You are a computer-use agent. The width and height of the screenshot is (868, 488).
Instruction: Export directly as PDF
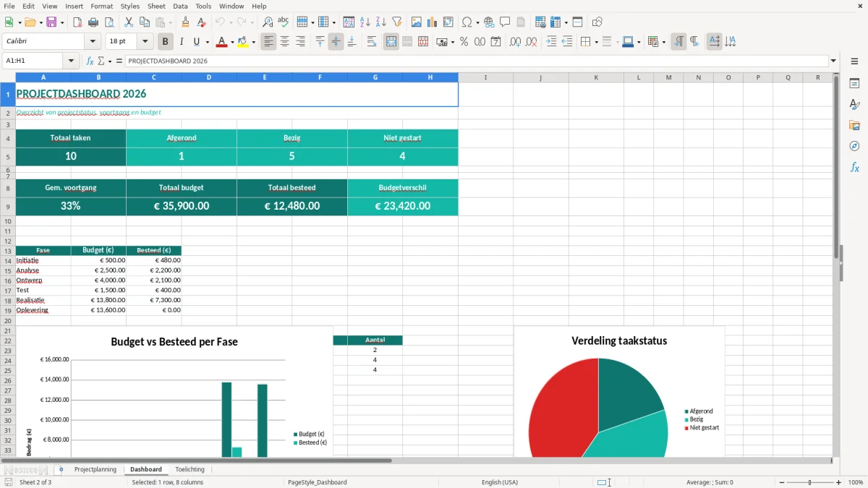click(77, 22)
